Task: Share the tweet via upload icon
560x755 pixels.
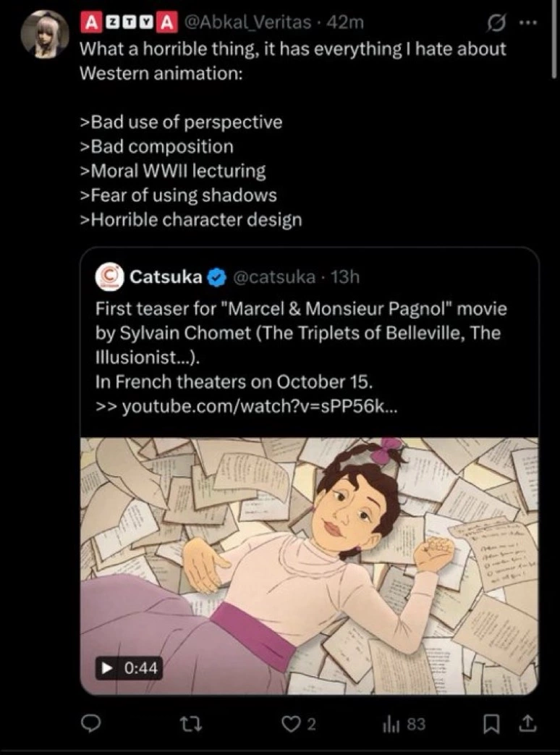Action: (x=527, y=723)
